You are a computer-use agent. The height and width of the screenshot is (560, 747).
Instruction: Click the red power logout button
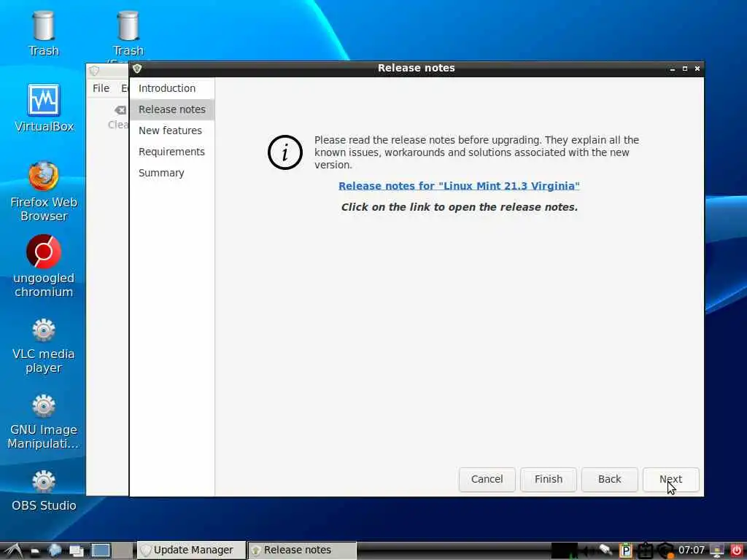pos(737,551)
